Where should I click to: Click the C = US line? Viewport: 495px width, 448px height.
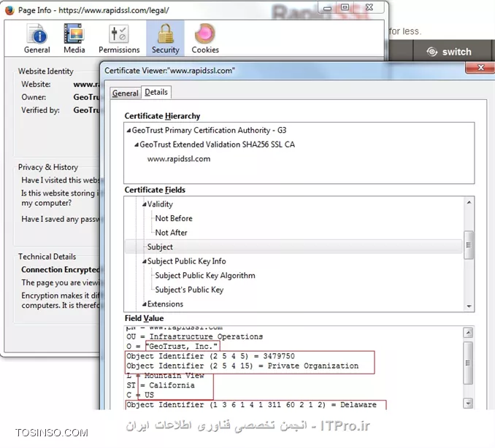coord(140,395)
